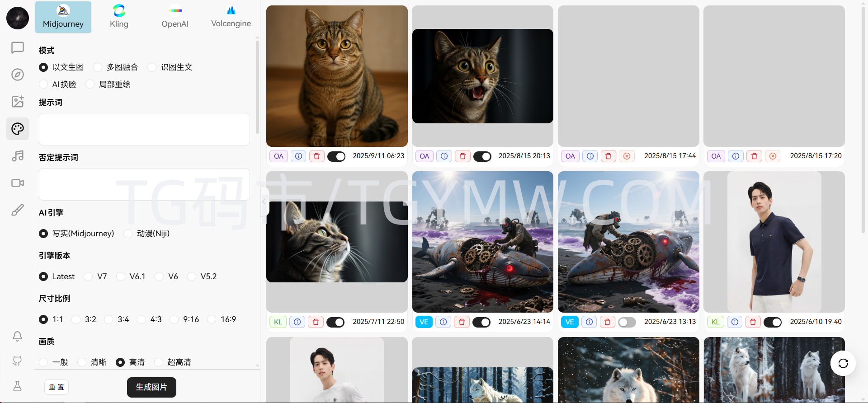Delete the 2025/8/15 17:20 item
The width and height of the screenshot is (868, 403).
click(x=754, y=156)
